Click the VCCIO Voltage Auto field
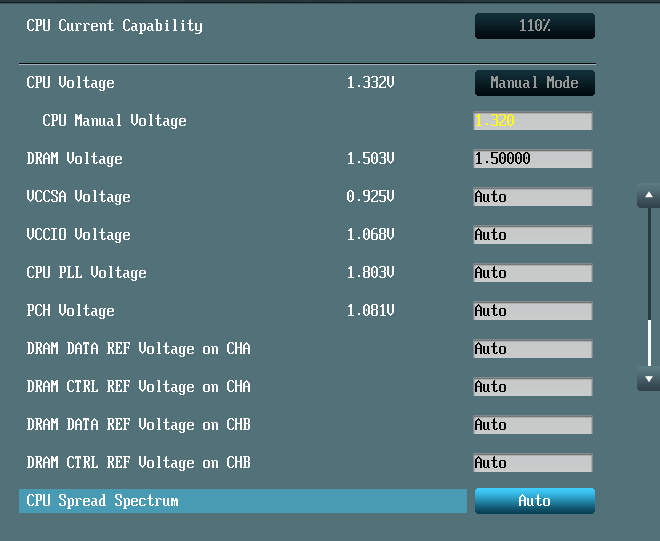Image resolution: width=660 pixels, height=541 pixels. [533, 235]
